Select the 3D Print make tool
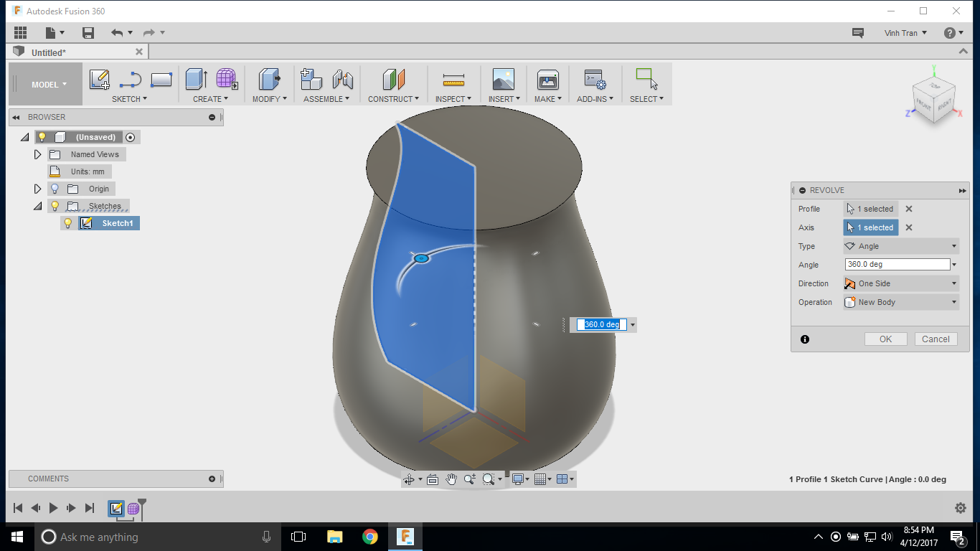The width and height of the screenshot is (980, 551). (x=547, y=79)
